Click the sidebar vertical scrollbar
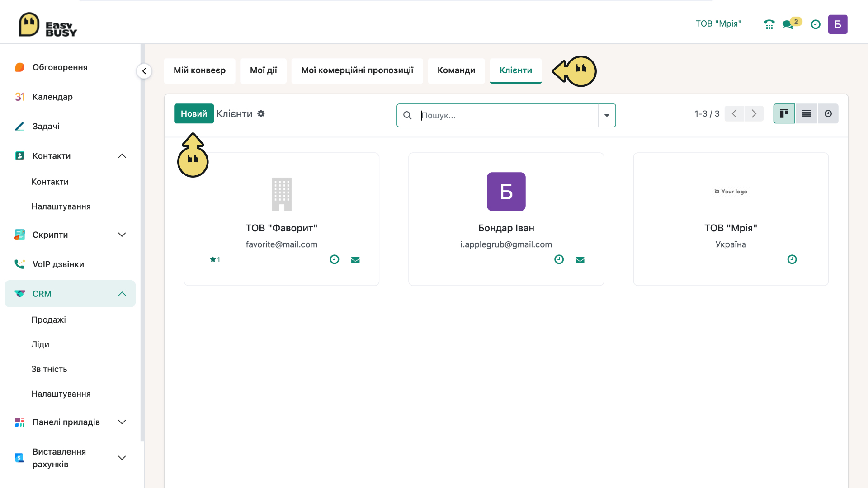The image size is (868, 488). [x=142, y=243]
